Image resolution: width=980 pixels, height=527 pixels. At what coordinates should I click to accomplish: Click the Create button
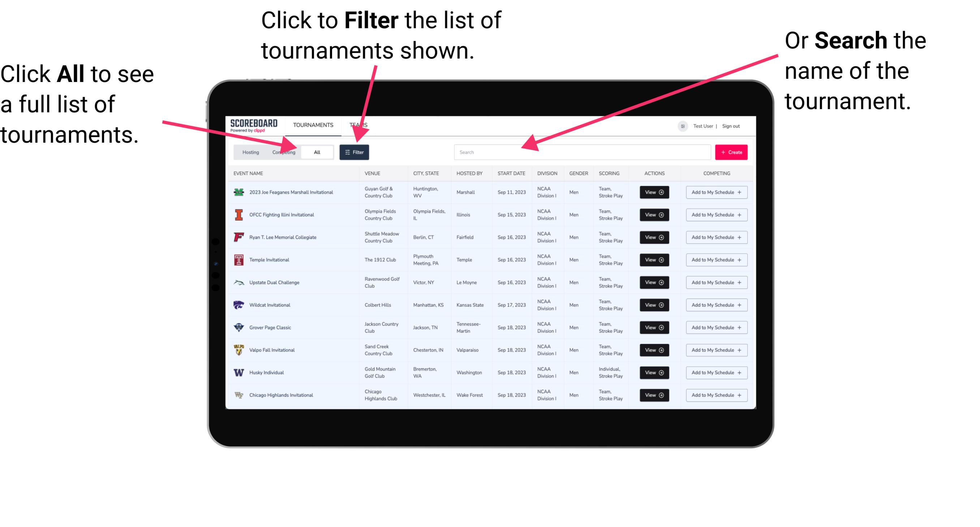click(x=730, y=152)
